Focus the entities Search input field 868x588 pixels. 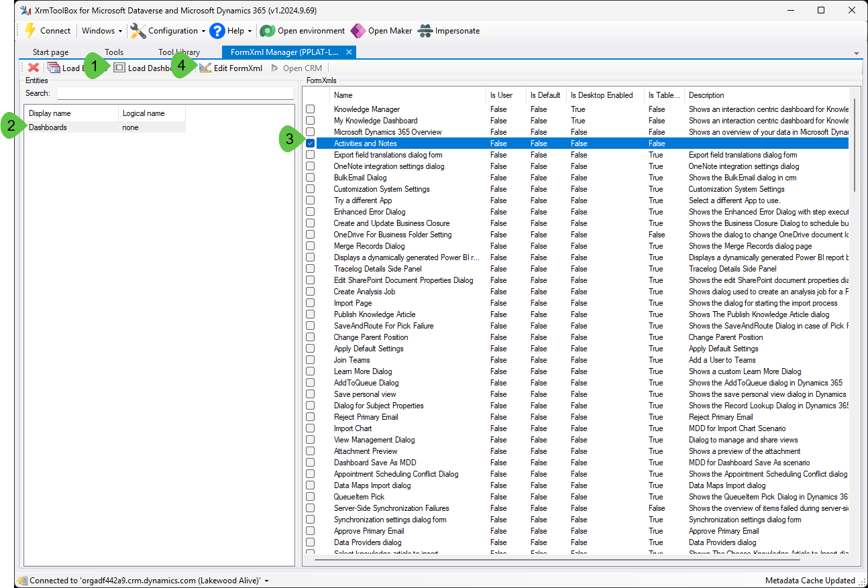tap(176, 93)
